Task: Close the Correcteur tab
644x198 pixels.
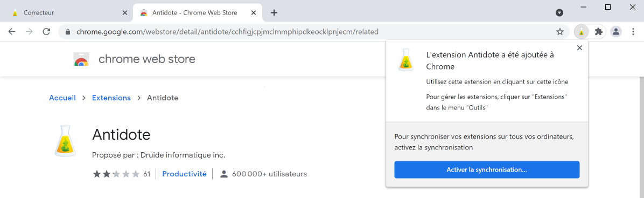Action: pos(125,13)
